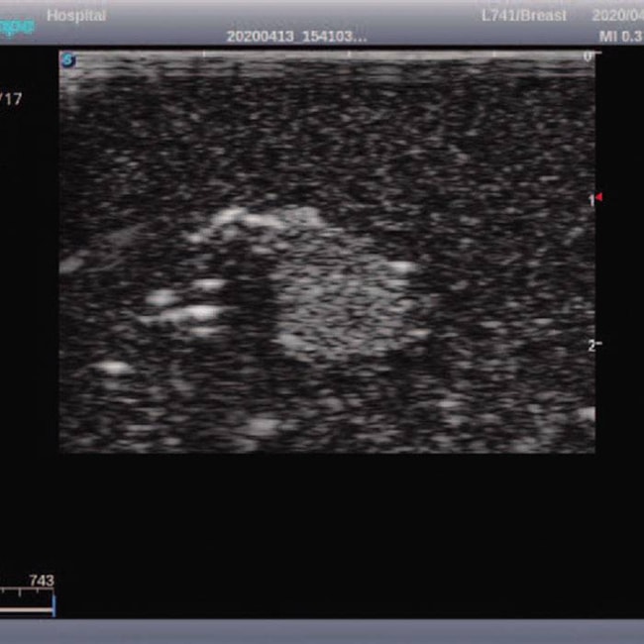
Task: Click the tick ruler atop the scan
Action: (x=327, y=54)
